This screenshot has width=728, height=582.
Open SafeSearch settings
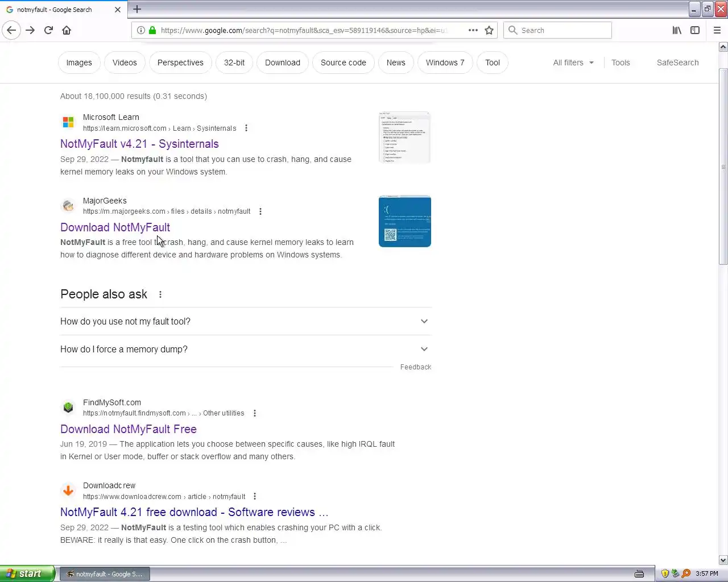pos(677,63)
